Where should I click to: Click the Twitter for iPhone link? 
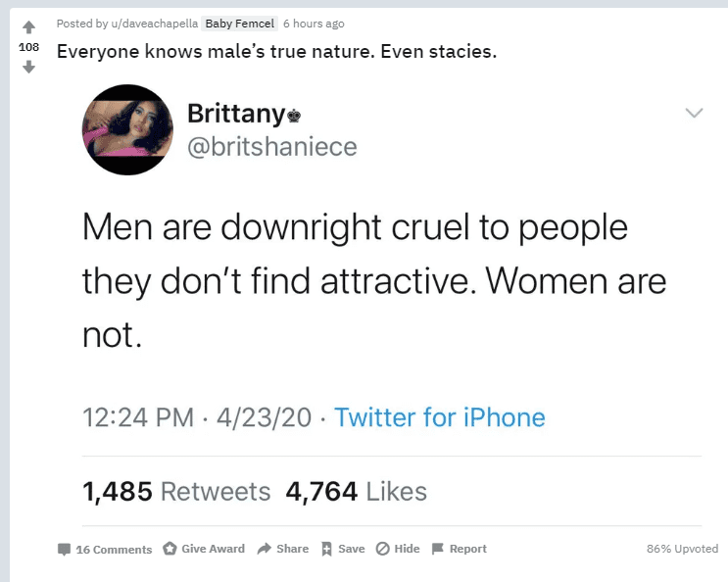[x=439, y=417]
